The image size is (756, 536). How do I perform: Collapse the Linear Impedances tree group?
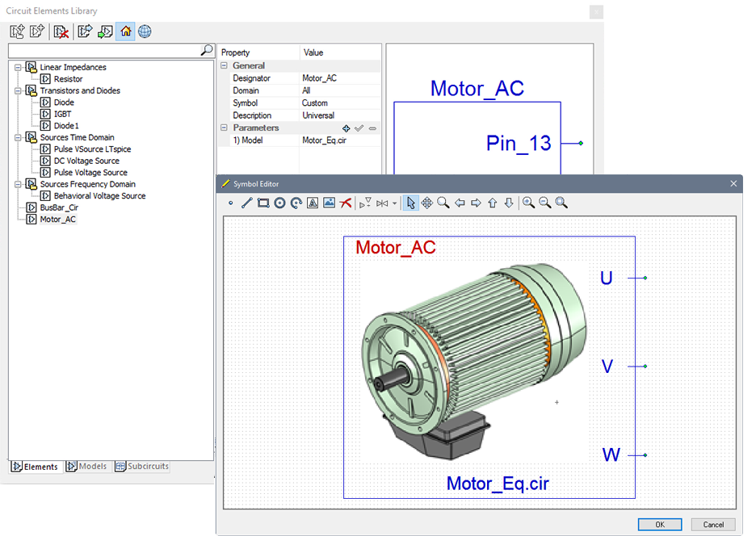click(x=18, y=68)
